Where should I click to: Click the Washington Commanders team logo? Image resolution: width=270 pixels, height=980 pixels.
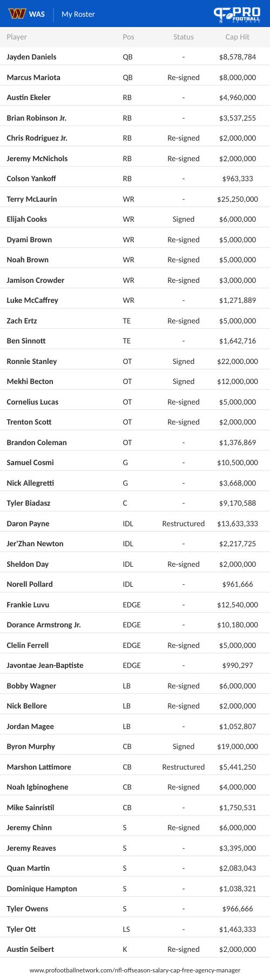pyautogui.click(x=17, y=14)
